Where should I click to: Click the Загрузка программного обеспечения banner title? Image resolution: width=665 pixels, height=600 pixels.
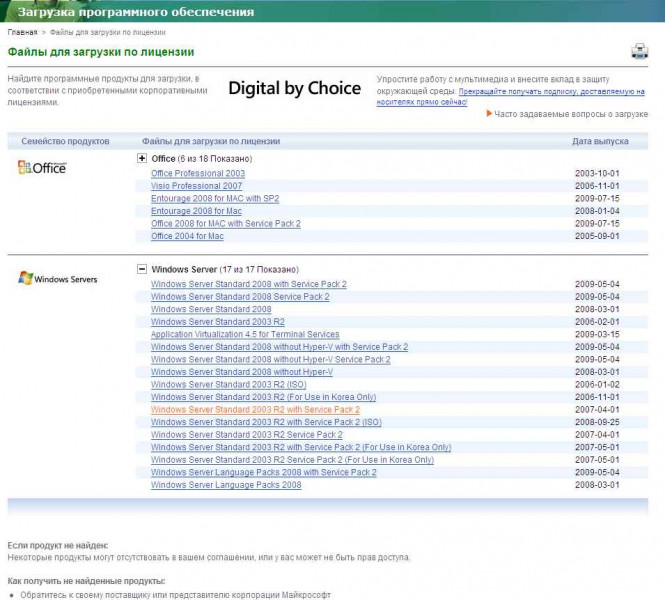pyautogui.click(x=136, y=12)
